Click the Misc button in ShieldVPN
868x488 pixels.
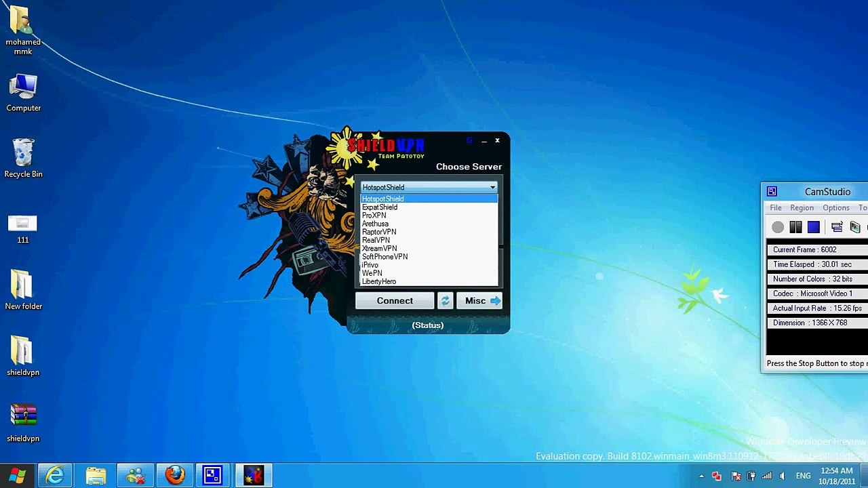click(x=479, y=301)
